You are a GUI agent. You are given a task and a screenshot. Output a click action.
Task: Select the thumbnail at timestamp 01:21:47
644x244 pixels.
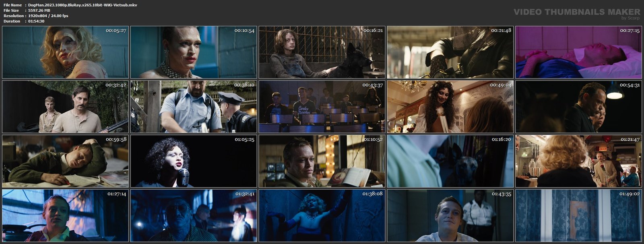click(579, 161)
